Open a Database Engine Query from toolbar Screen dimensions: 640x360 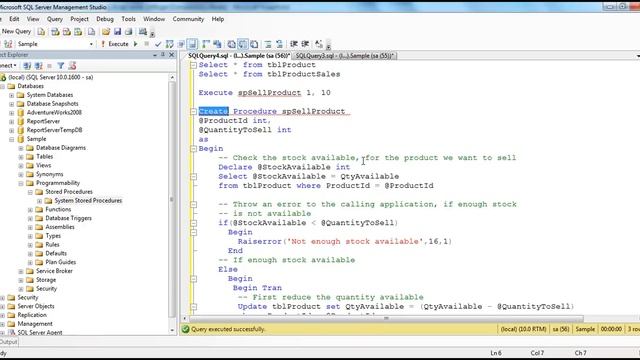(41, 31)
